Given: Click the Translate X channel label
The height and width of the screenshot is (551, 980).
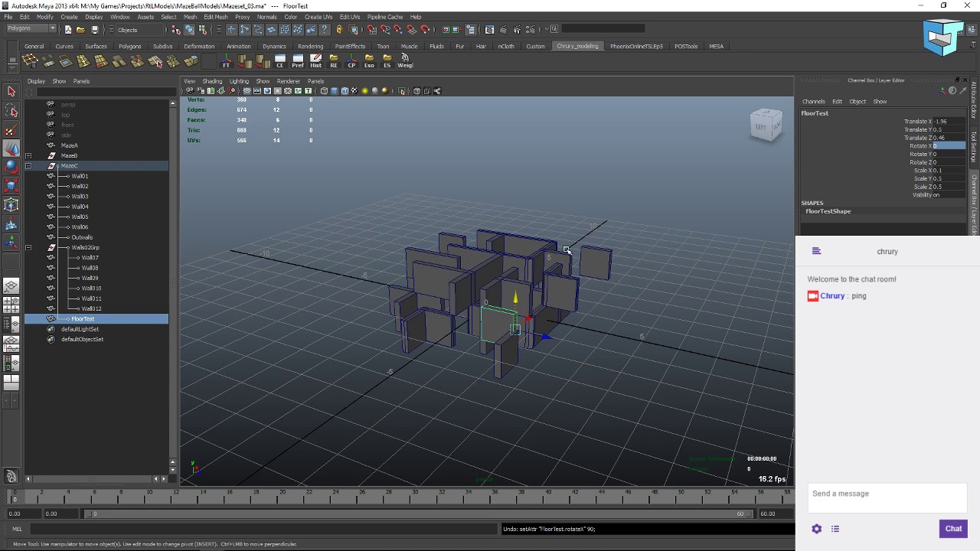Looking at the screenshot, I should (x=918, y=122).
